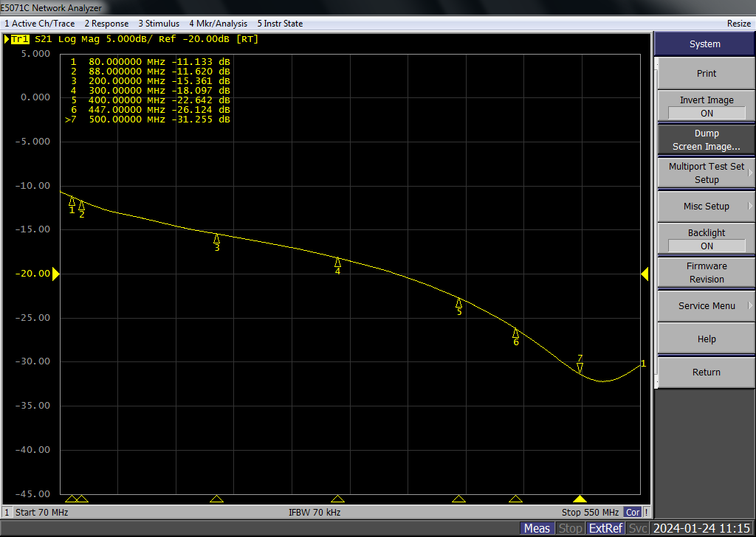Viewport: 756px width, 537px height.
Task: Click the IFBW 70 kHz value
Action: point(315,513)
